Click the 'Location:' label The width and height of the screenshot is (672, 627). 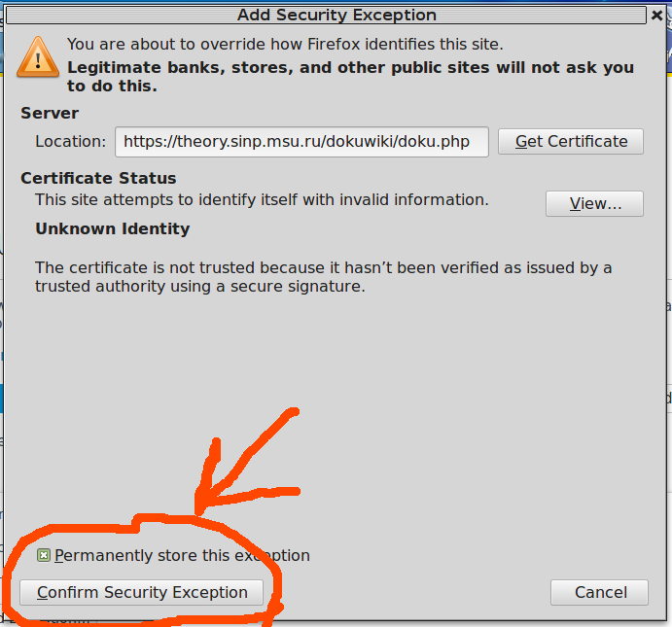pos(71,141)
